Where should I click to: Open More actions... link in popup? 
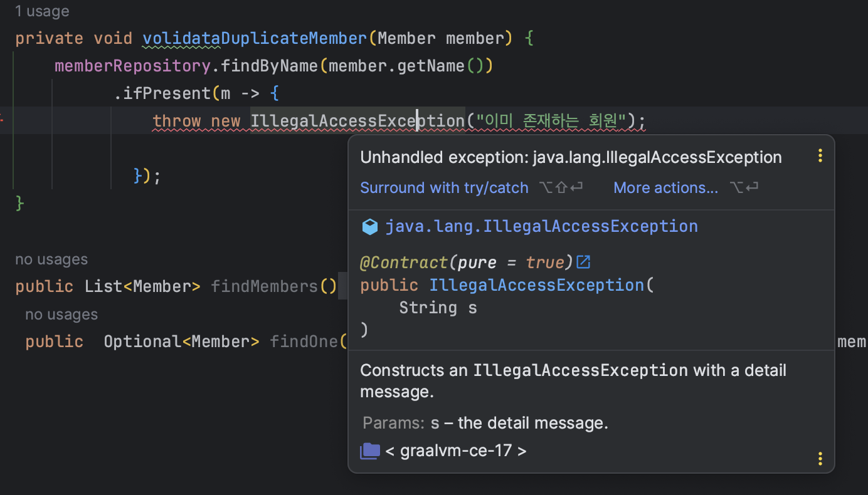pos(665,187)
